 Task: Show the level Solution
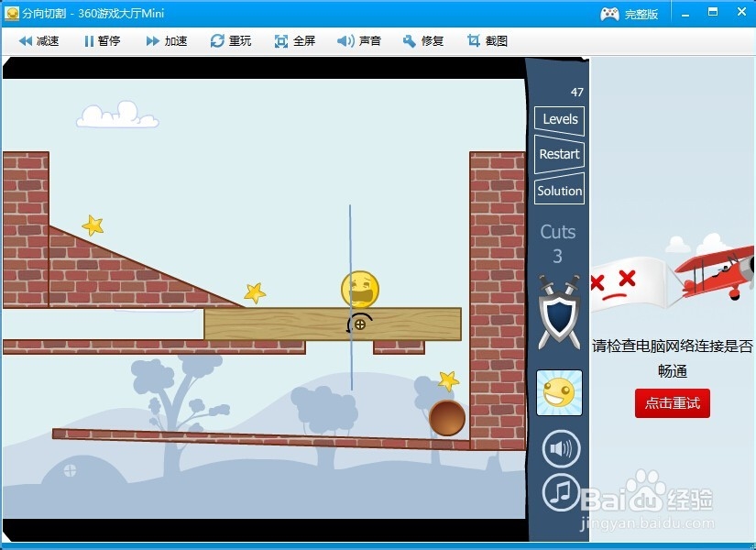559,191
